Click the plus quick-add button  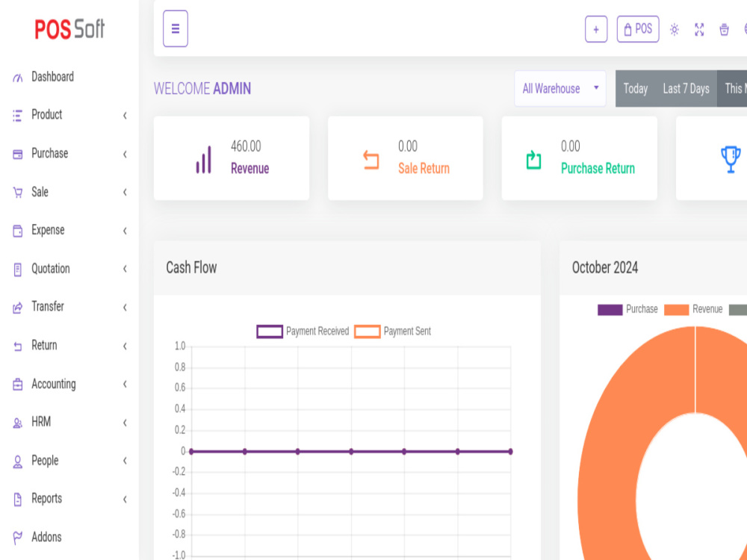[x=596, y=30]
